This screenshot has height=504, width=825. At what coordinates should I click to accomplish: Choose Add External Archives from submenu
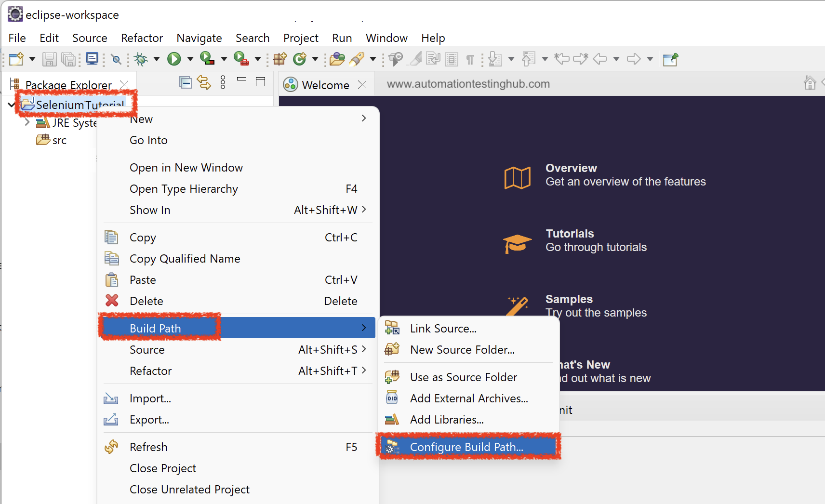point(468,398)
